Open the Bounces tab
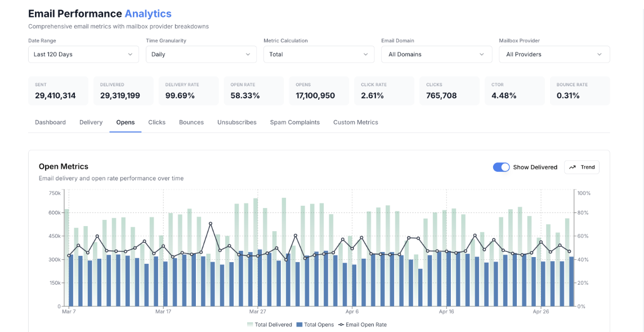Viewport: 644px width, 332px height. (x=191, y=122)
